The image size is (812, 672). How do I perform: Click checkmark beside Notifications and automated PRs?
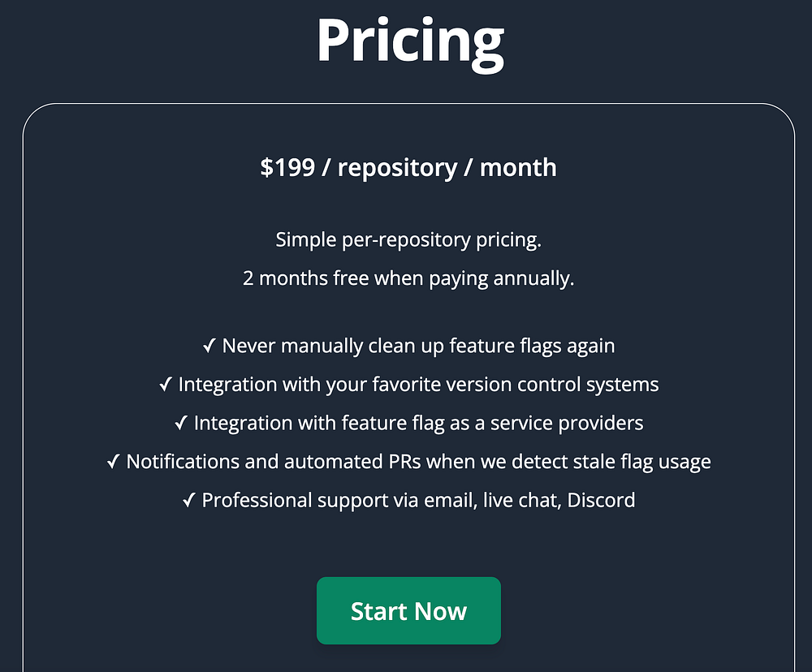(114, 461)
